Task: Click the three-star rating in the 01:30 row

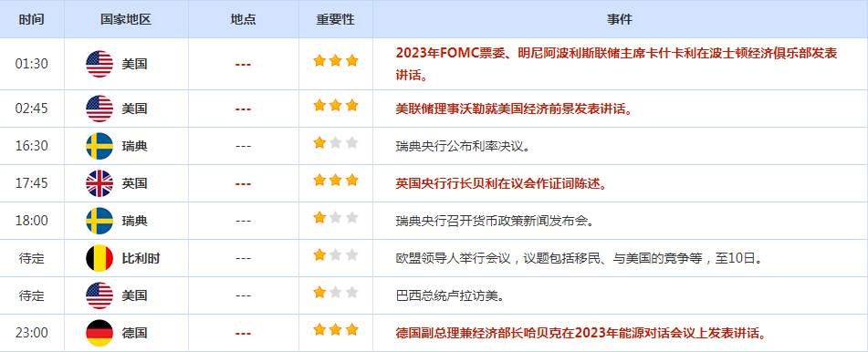Action: click(336, 61)
